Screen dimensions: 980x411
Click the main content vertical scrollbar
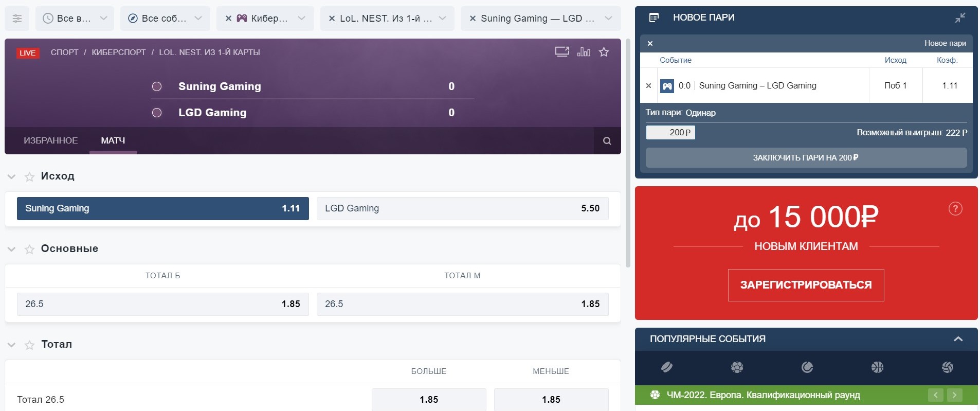click(628, 153)
